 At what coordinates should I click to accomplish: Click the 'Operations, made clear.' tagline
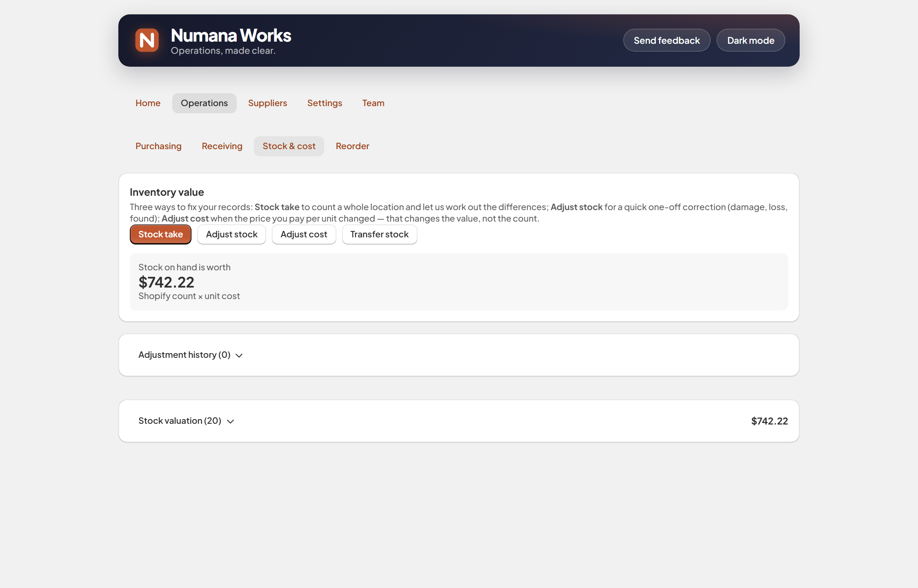click(223, 51)
